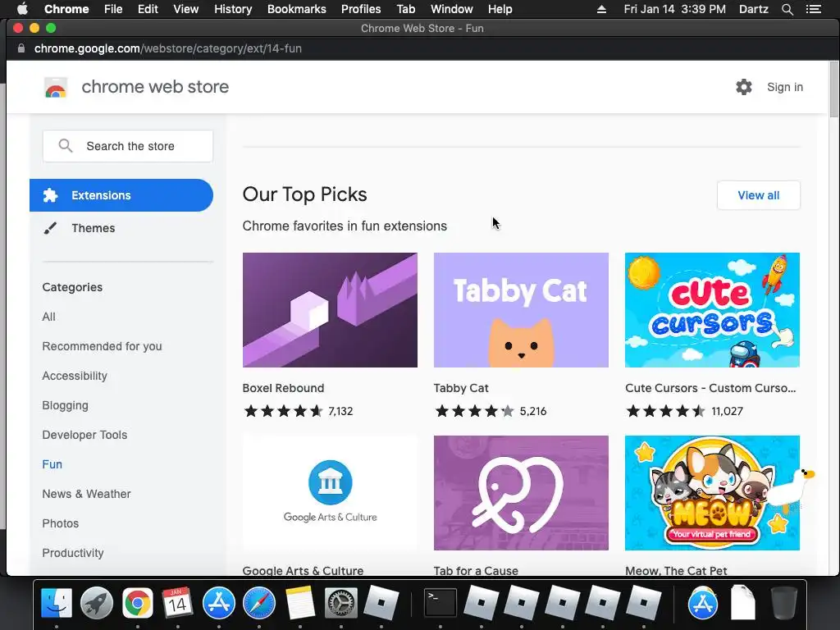Click the magnifier icon in the store search box
Image resolution: width=840 pixels, height=630 pixels.
[x=66, y=146]
